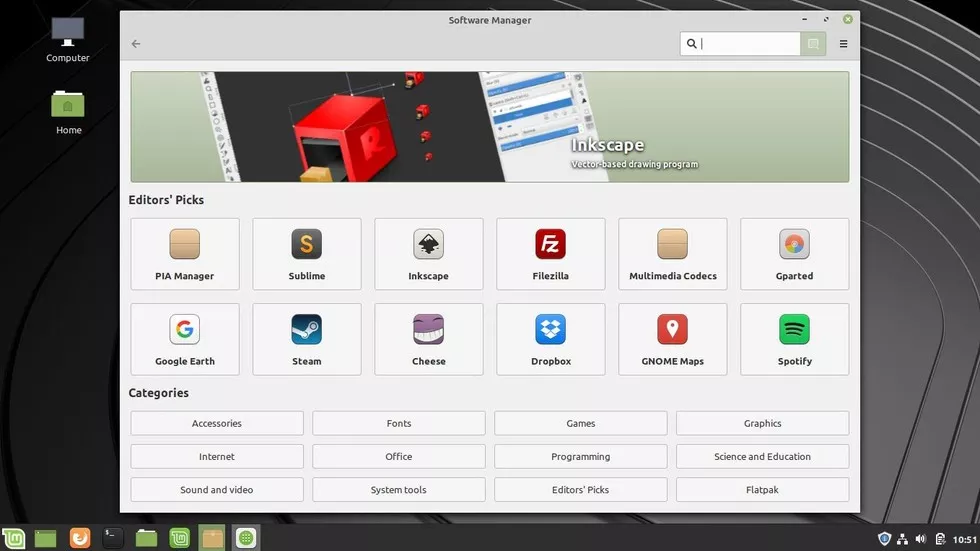Click inside the search text field
Viewport: 980px width, 551px height.
tap(749, 44)
